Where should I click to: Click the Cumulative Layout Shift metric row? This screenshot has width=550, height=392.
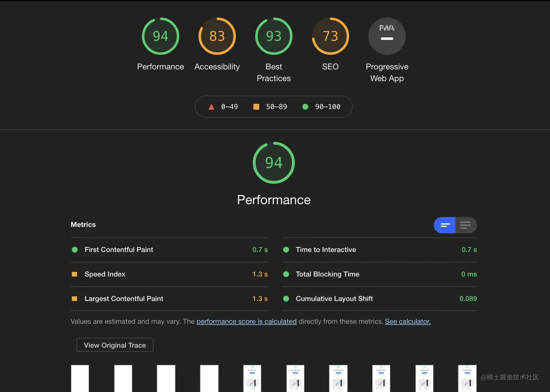click(379, 299)
